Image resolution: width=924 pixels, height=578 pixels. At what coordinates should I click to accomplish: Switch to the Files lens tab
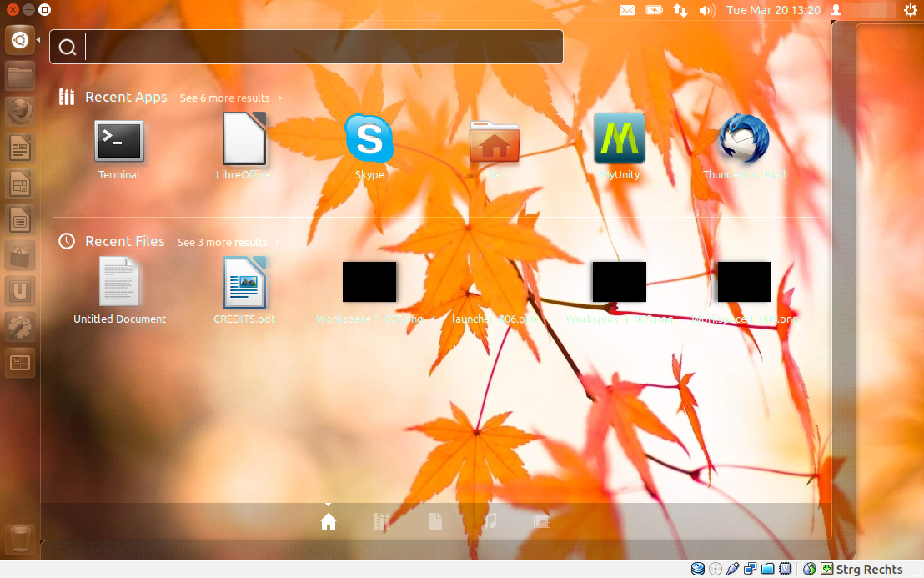(x=434, y=520)
